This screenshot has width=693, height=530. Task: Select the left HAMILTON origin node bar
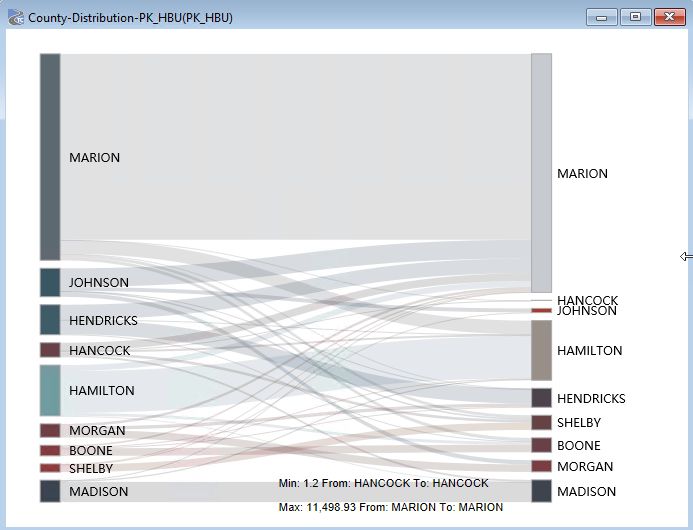point(50,390)
